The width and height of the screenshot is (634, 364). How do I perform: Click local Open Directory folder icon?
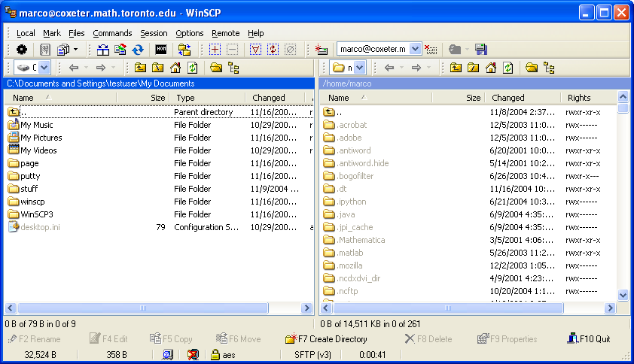(216, 68)
